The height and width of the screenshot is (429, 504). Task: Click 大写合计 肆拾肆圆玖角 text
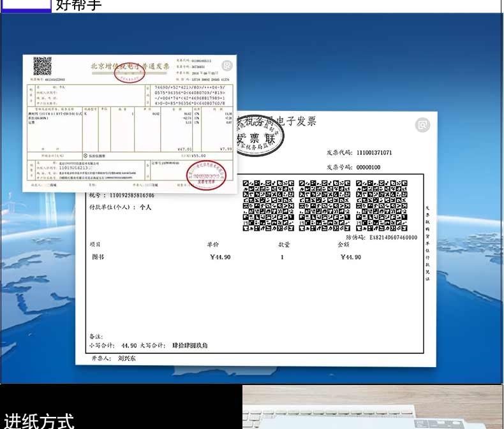click(174, 345)
